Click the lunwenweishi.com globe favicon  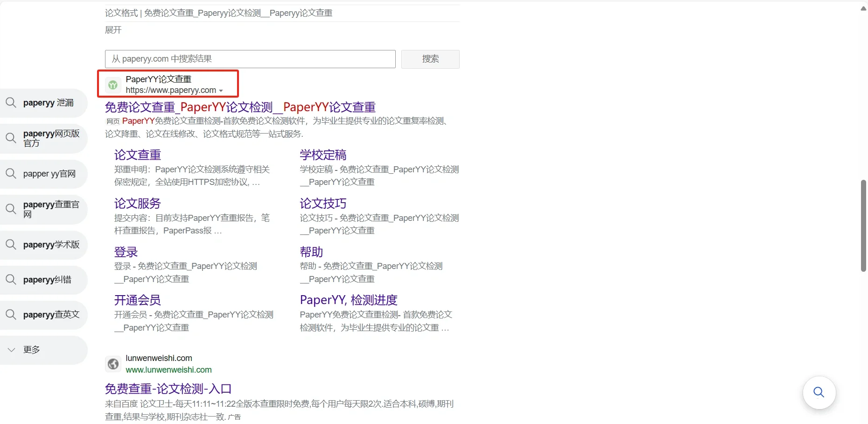pos(113,364)
